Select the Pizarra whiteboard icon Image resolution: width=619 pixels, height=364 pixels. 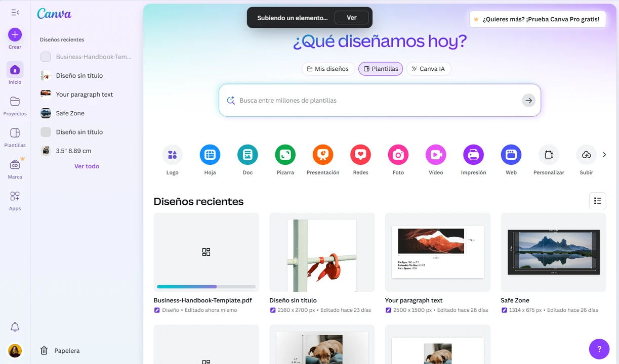[285, 155]
